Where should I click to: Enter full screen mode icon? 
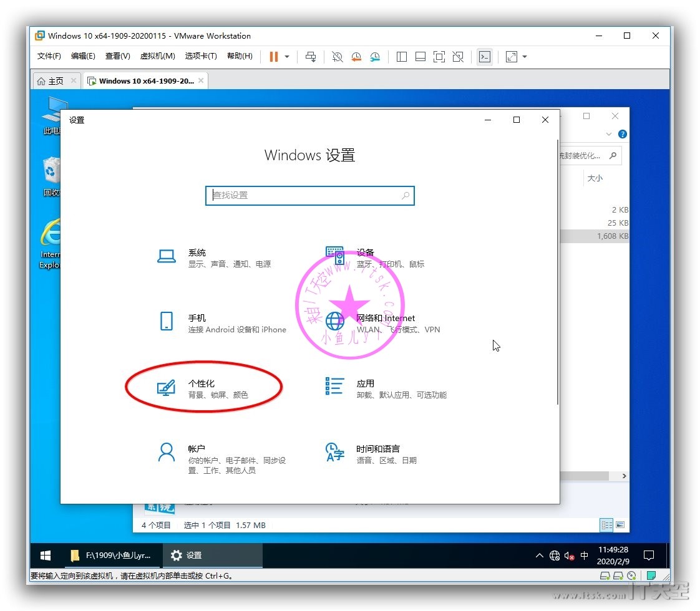[x=439, y=57]
